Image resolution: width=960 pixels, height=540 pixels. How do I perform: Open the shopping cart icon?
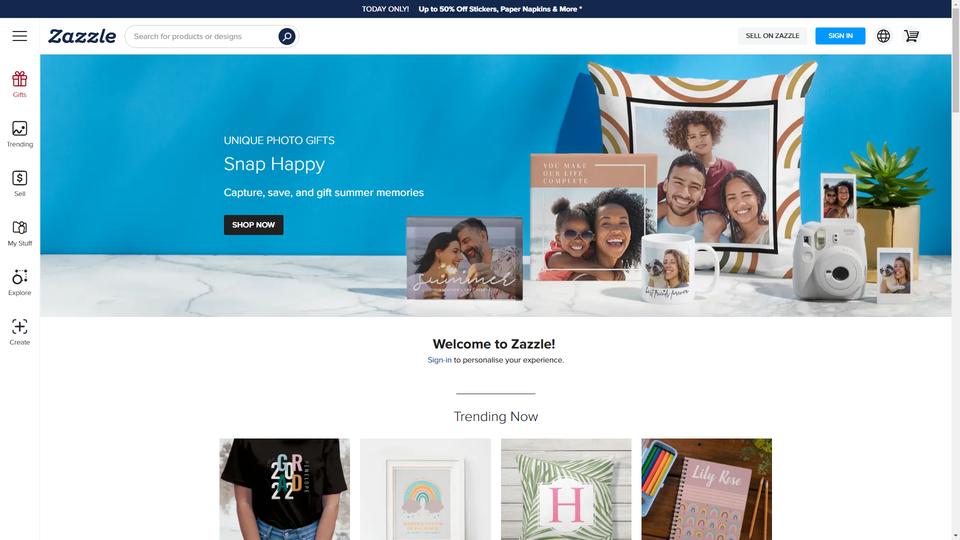pyautogui.click(x=911, y=36)
